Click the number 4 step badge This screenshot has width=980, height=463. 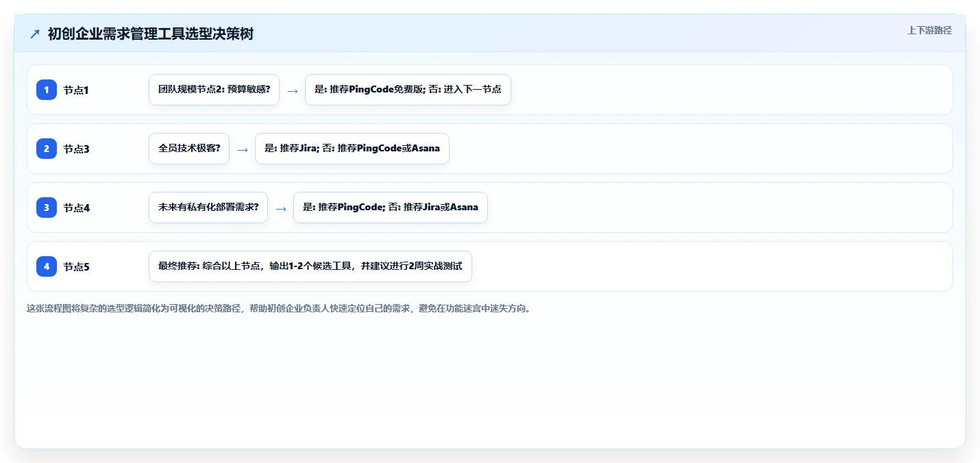[x=47, y=266]
